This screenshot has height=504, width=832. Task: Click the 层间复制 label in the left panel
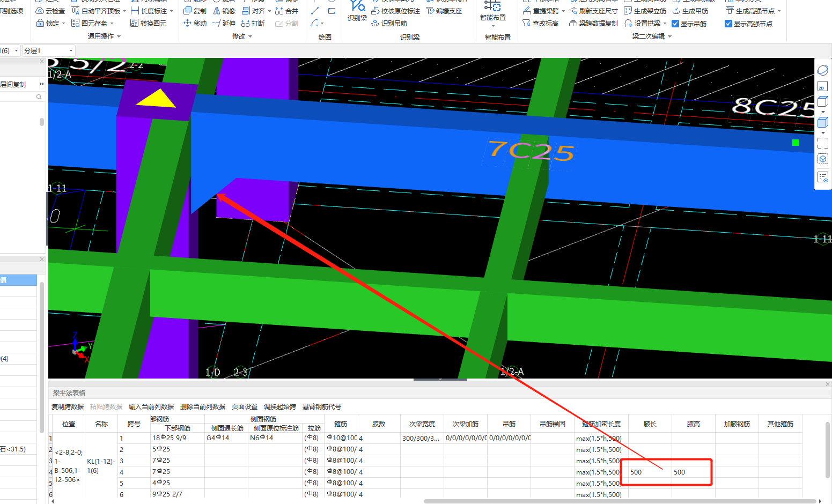tap(13, 84)
